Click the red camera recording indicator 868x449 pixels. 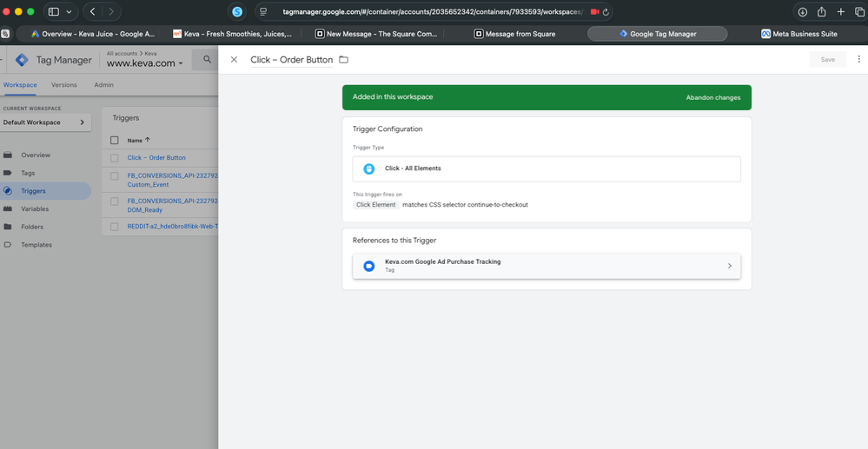pos(594,11)
